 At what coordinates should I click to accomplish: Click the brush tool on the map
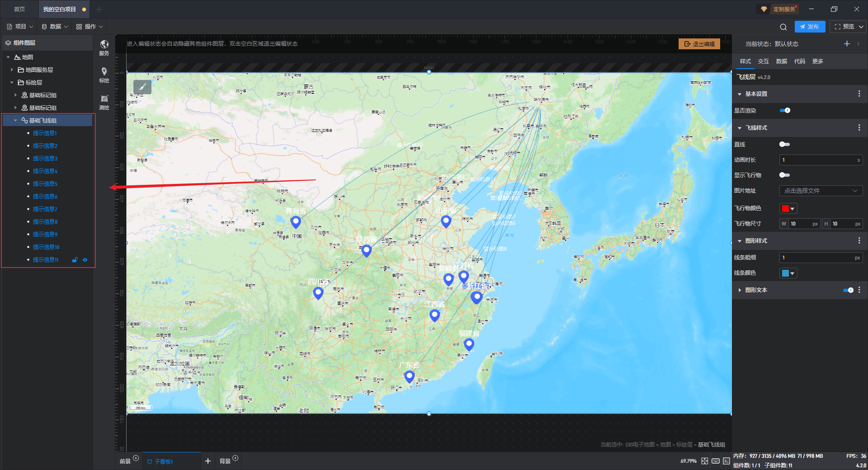tap(142, 86)
